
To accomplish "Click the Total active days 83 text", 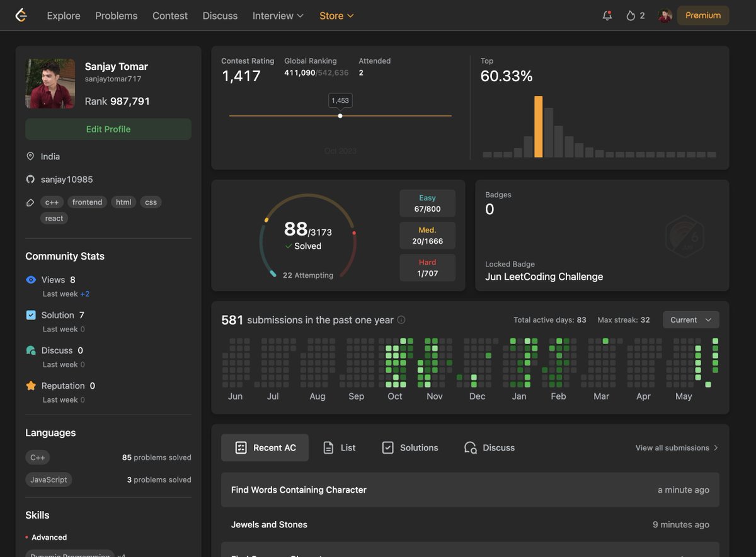I will pyautogui.click(x=550, y=320).
